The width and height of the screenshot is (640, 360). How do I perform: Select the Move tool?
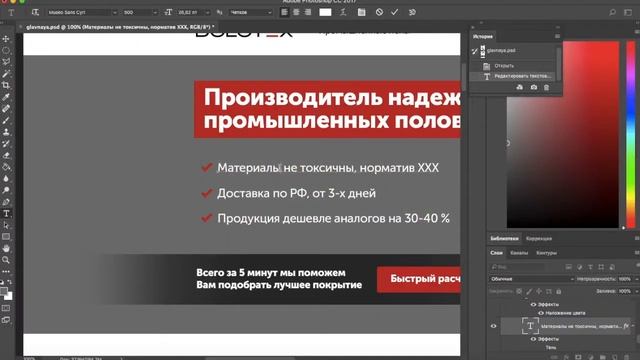6,39
